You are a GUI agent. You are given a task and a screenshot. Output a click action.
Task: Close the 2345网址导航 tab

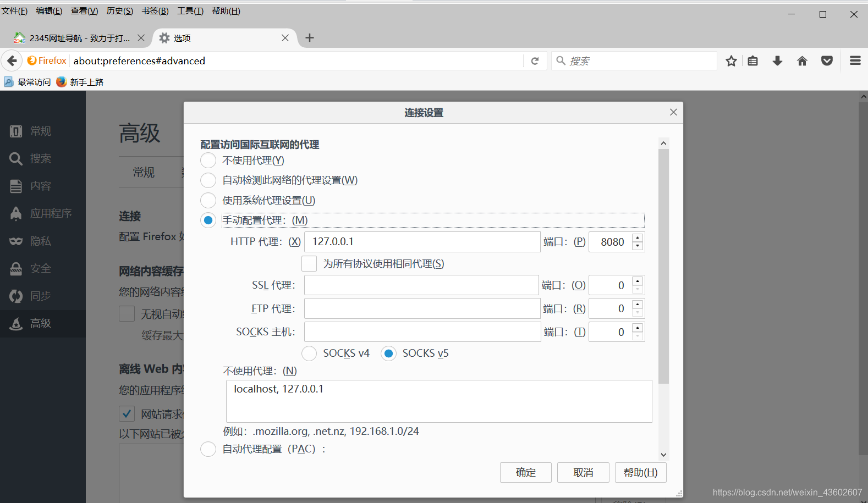coord(141,38)
